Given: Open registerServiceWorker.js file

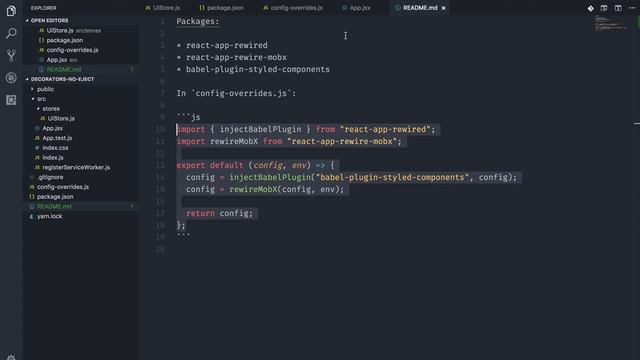Looking at the screenshot, I should 76,167.
